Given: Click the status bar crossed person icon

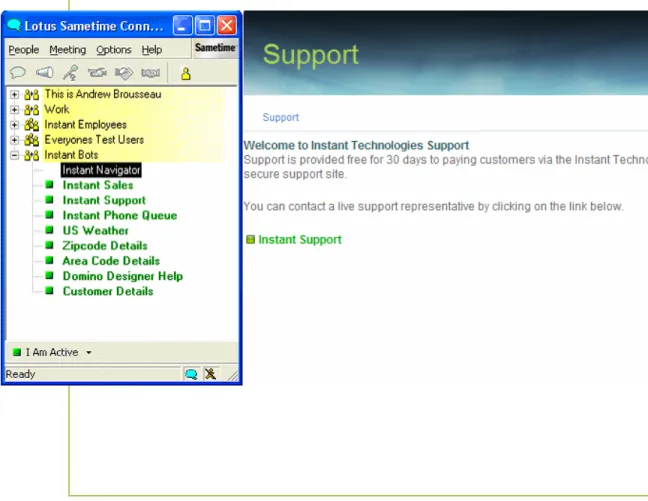Looking at the screenshot, I should click(210, 374).
